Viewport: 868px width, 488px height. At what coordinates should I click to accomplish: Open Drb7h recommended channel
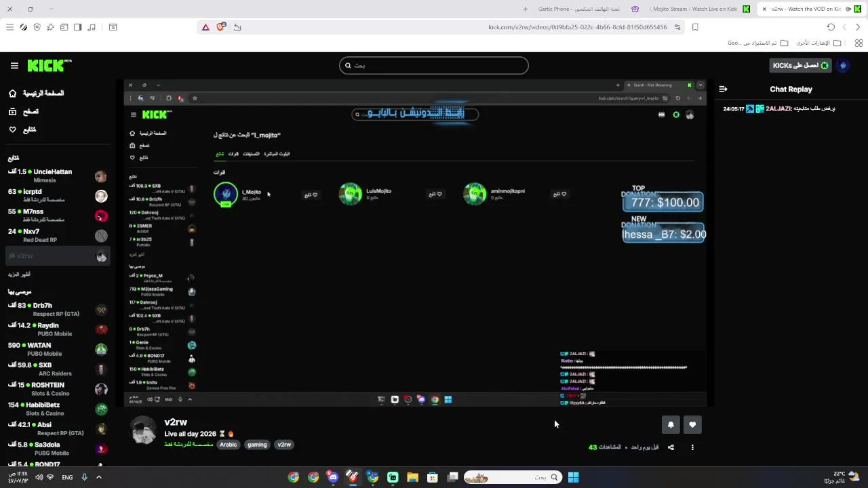coord(58,310)
